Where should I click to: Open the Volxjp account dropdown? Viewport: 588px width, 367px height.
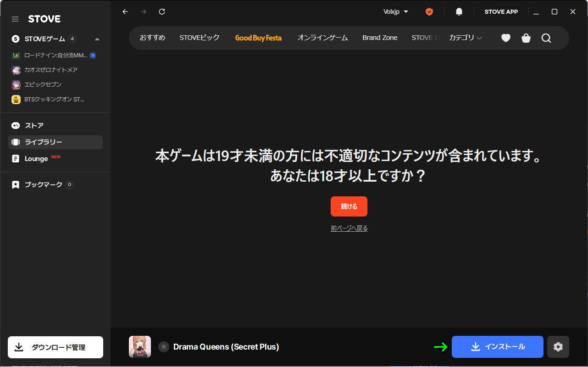pyautogui.click(x=395, y=12)
